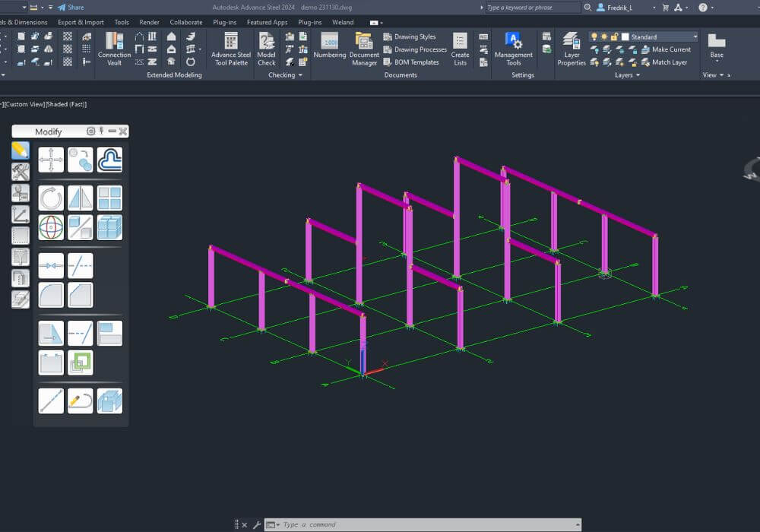The height and width of the screenshot is (532, 760).
Task: Toggle the layer lock in the Layers panel
Action: click(x=613, y=36)
